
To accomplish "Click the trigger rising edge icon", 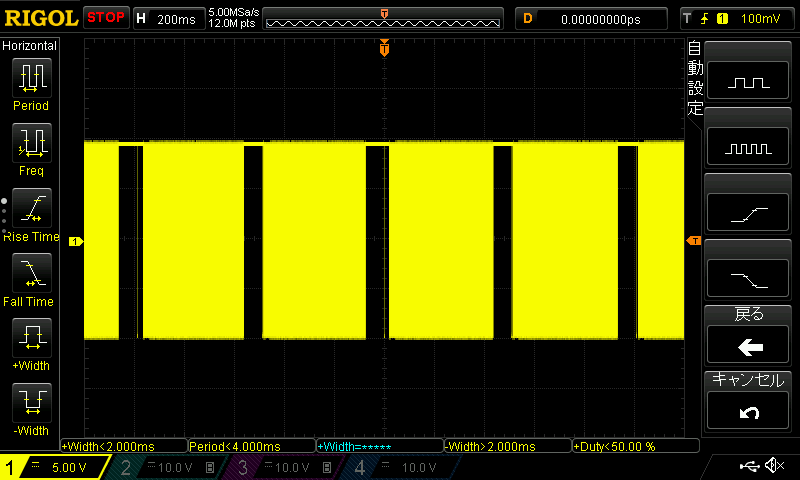I will pos(705,19).
